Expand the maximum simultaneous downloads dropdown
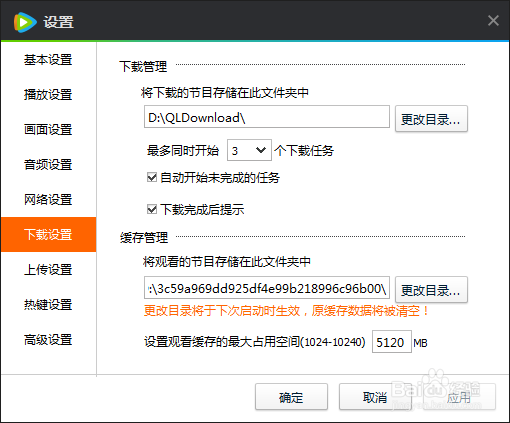Viewport: 510px width, 423px height. tap(249, 150)
